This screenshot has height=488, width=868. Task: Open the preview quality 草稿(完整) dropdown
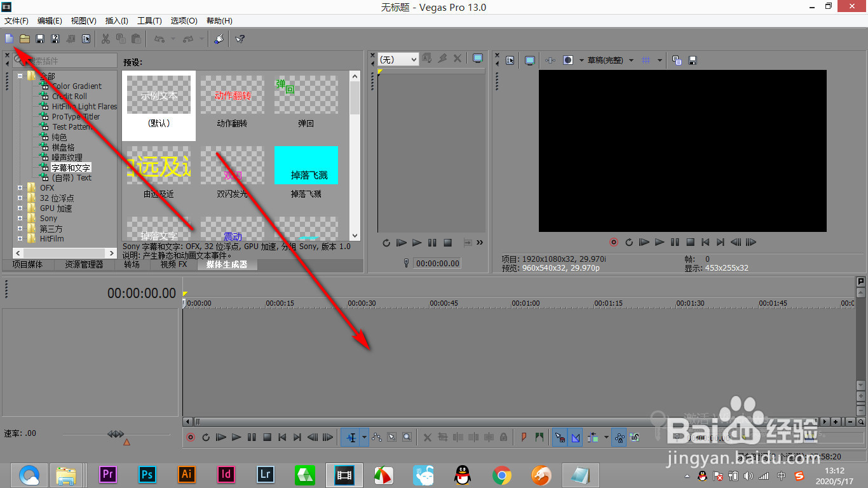(x=611, y=60)
